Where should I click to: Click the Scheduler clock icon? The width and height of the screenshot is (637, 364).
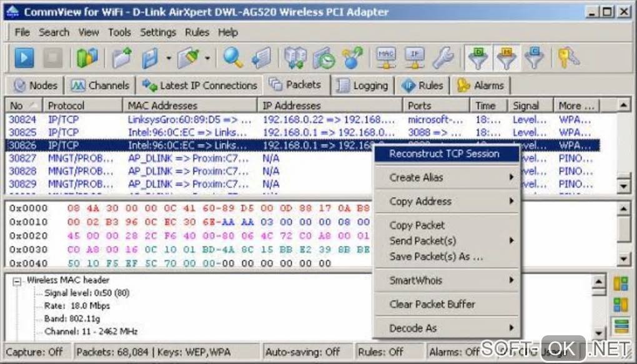[323, 57]
